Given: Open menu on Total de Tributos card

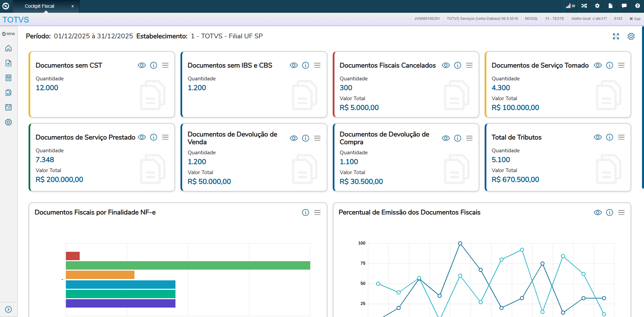Looking at the screenshot, I should point(621,137).
